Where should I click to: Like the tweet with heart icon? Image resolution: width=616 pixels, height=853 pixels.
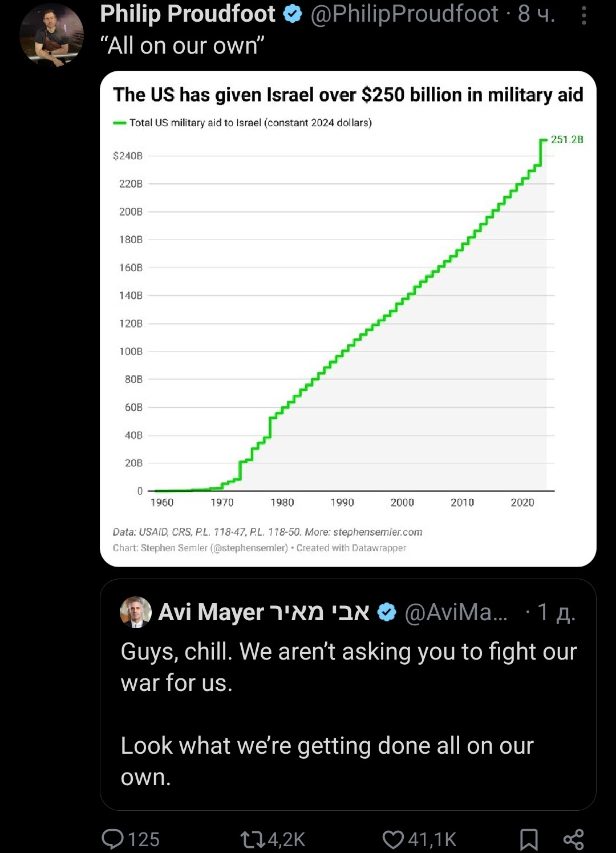tap(393, 839)
